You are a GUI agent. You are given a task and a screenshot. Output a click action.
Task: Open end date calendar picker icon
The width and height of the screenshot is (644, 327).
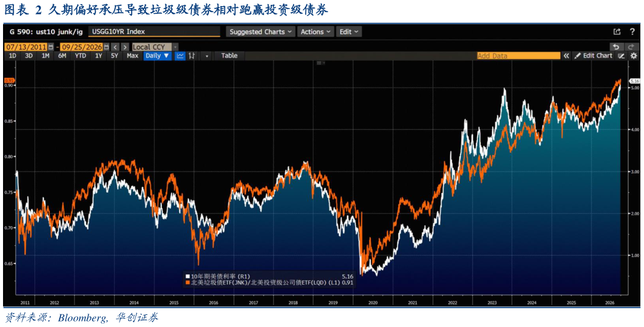(106, 47)
